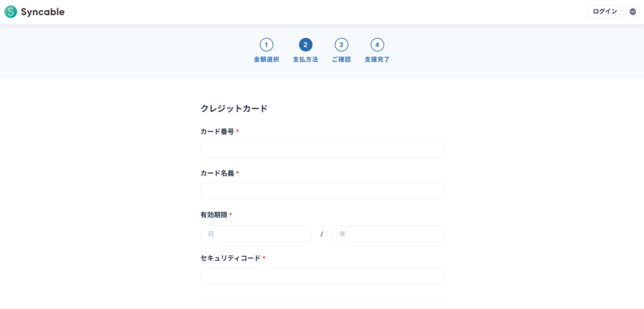Click the 支援完了 step label

pyautogui.click(x=377, y=60)
